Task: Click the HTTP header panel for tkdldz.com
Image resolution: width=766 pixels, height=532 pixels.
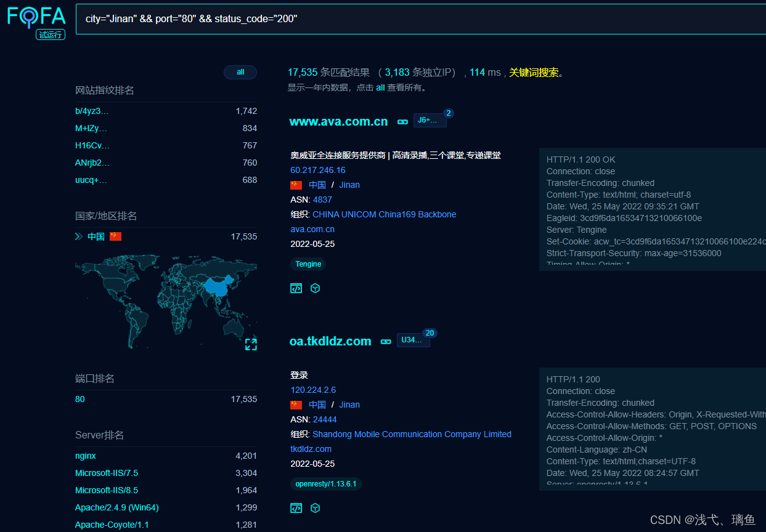Action: (x=653, y=429)
